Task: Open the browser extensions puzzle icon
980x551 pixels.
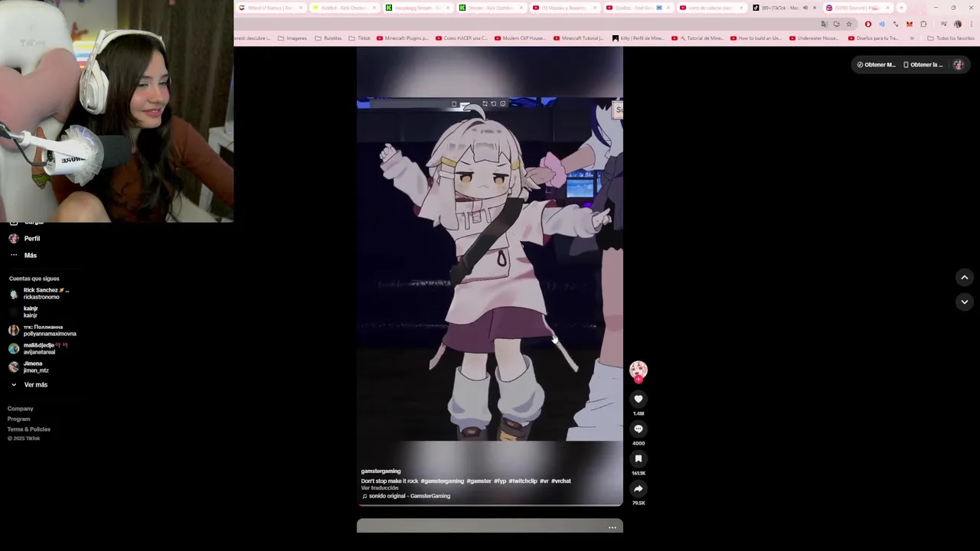Action: pyautogui.click(x=923, y=24)
